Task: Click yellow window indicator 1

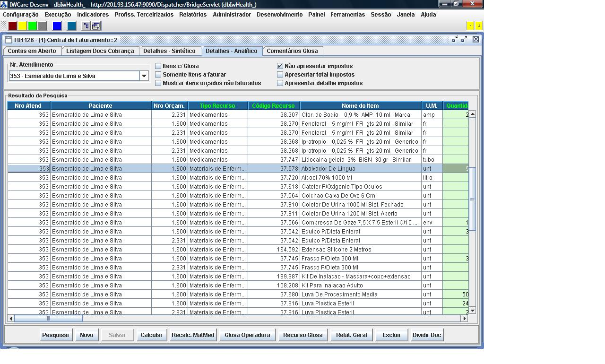Action: pyautogui.click(x=470, y=26)
